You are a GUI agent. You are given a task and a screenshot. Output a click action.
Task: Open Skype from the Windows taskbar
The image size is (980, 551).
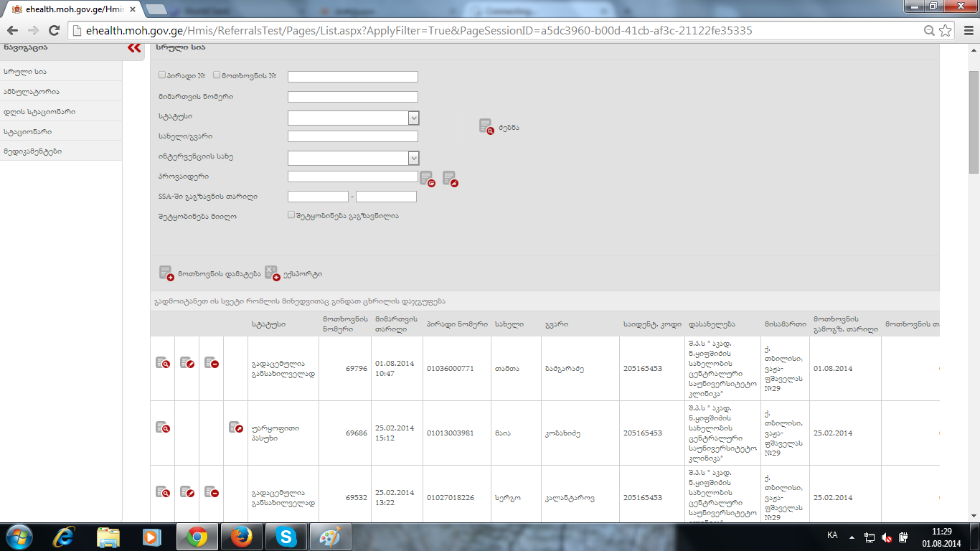tap(286, 537)
